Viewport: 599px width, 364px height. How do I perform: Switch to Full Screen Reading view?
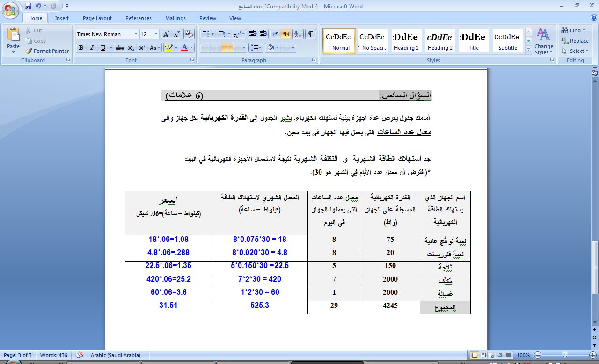483,355
